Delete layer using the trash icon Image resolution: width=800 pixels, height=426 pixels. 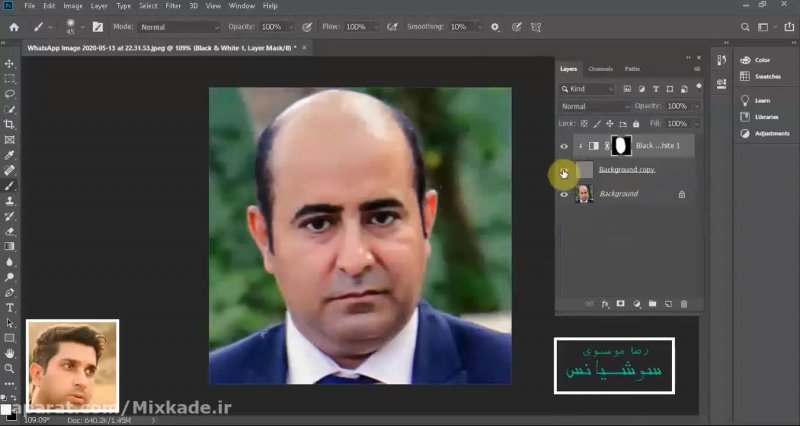[684, 303]
